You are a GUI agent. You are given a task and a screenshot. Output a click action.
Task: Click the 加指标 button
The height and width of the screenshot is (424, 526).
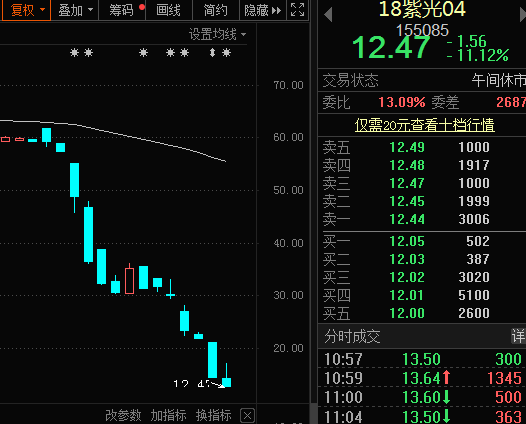168,415
